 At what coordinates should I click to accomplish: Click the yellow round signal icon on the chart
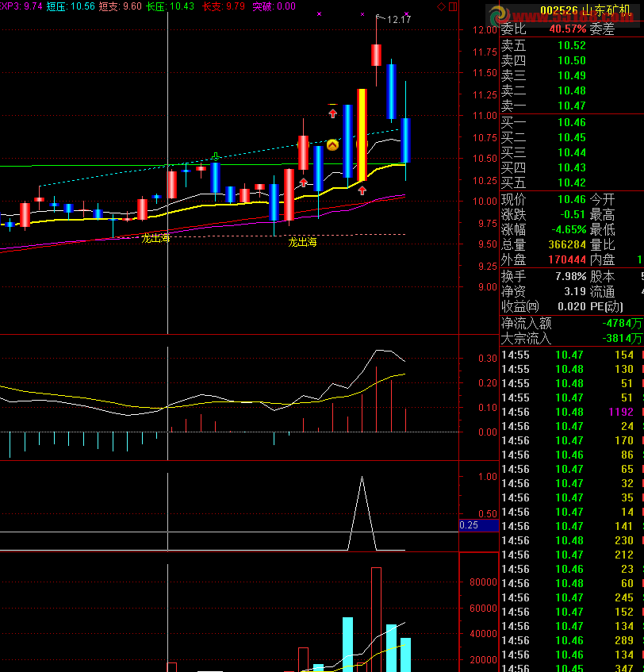pyautogui.click(x=332, y=145)
